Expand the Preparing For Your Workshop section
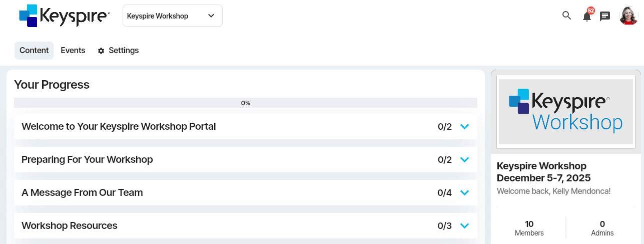 coord(464,160)
